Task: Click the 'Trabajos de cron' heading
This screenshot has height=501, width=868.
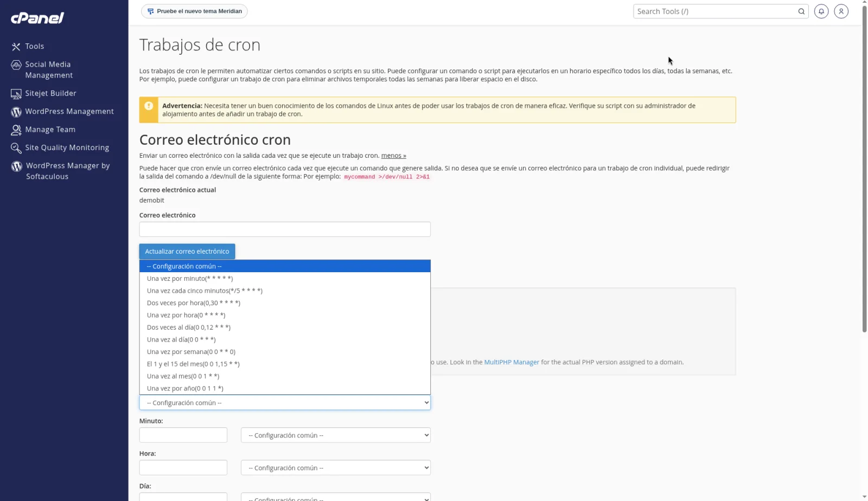Action: [200, 45]
